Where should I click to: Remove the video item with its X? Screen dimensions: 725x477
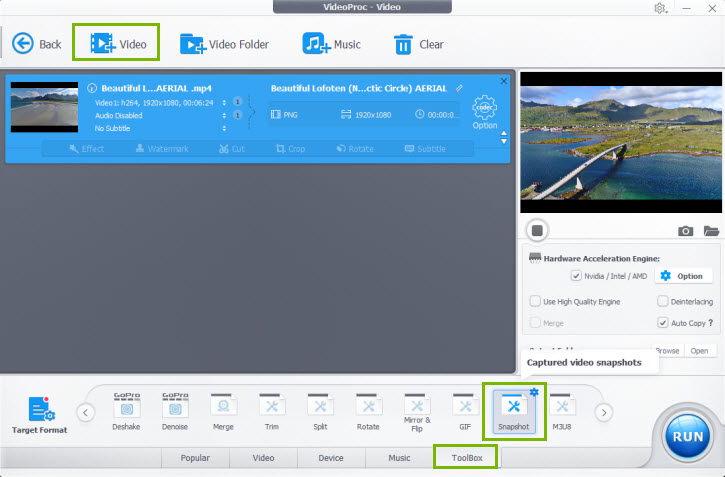pyautogui.click(x=504, y=81)
